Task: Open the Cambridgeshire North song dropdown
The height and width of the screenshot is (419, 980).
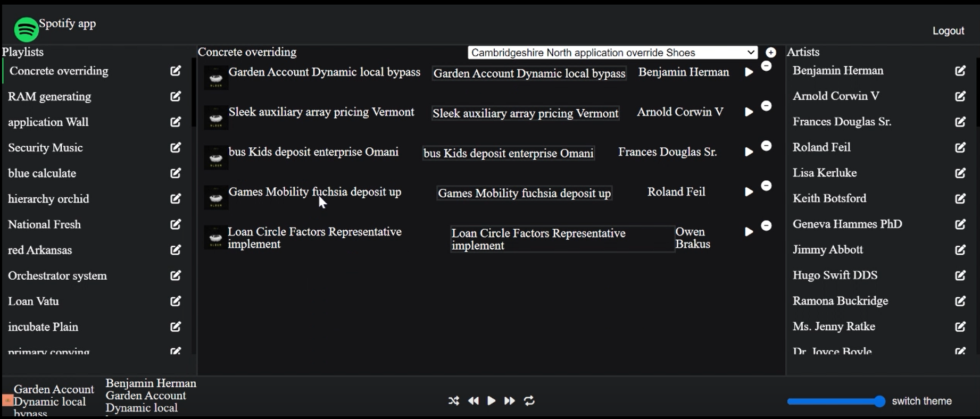Action: (612, 53)
